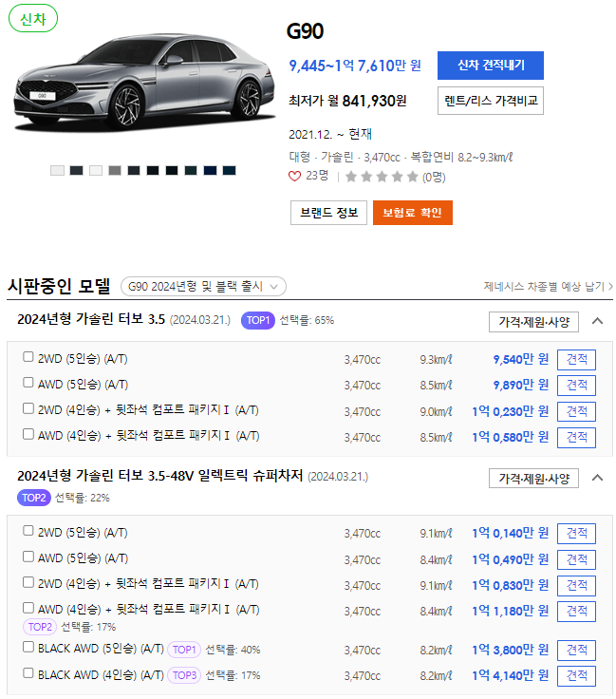Check the 1억 1,180만 원 AWD (4인승) trim

point(28,608)
